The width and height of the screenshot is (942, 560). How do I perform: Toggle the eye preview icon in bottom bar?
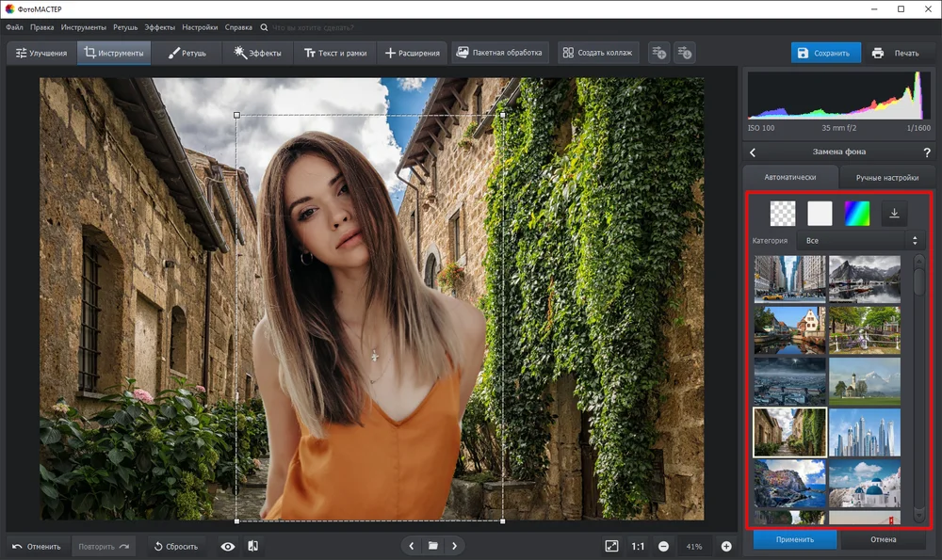[x=228, y=546]
